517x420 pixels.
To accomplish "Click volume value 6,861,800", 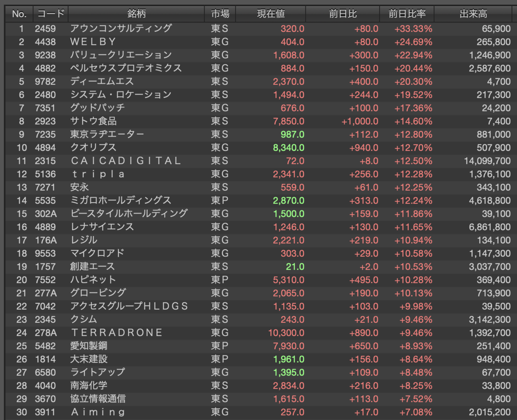I will click(490, 227).
